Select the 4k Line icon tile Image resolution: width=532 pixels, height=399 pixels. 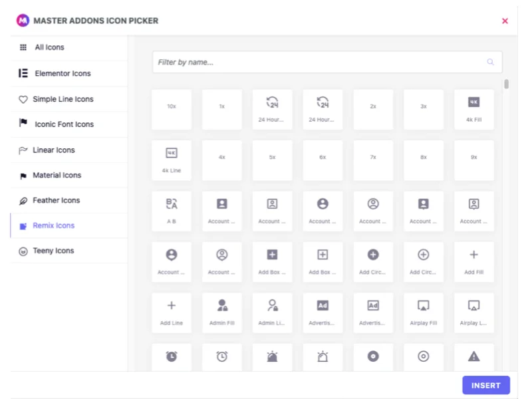click(x=172, y=160)
